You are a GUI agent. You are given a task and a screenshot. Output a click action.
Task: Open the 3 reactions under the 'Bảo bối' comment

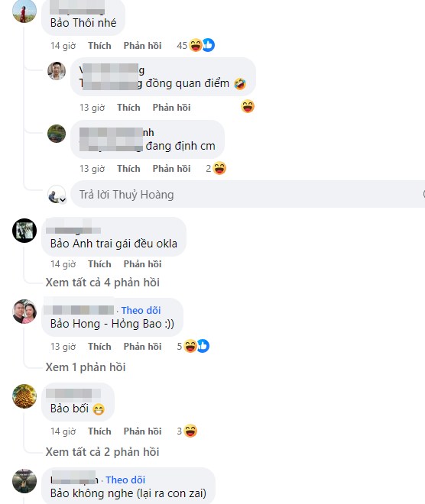click(187, 431)
